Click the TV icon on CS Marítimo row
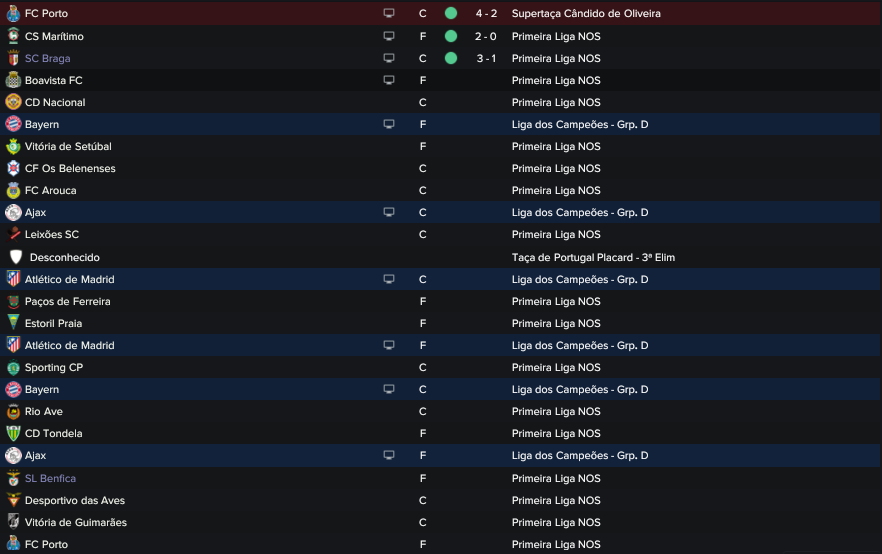Image resolution: width=882 pixels, height=554 pixels. pyautogui.click(x=389, y=36)
